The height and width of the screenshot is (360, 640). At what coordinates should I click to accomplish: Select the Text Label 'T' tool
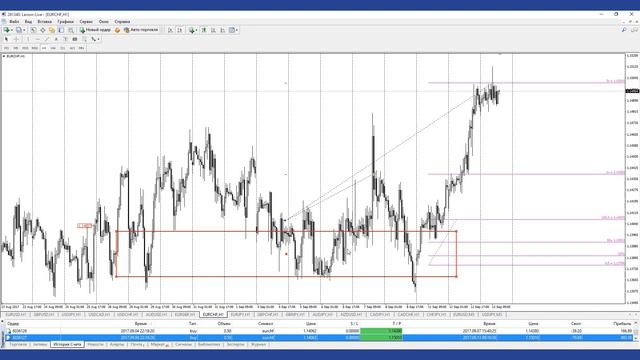click(x=65, y=39)
